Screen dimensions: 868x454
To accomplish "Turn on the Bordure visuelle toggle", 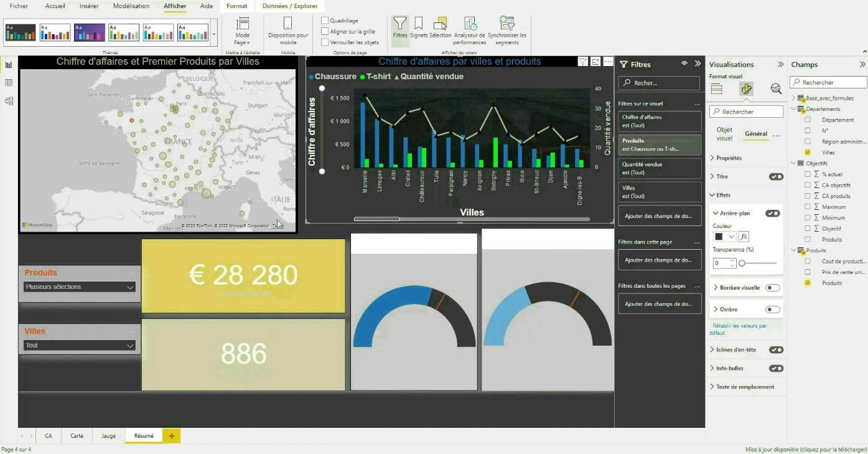I will click(x=772, y=288).
